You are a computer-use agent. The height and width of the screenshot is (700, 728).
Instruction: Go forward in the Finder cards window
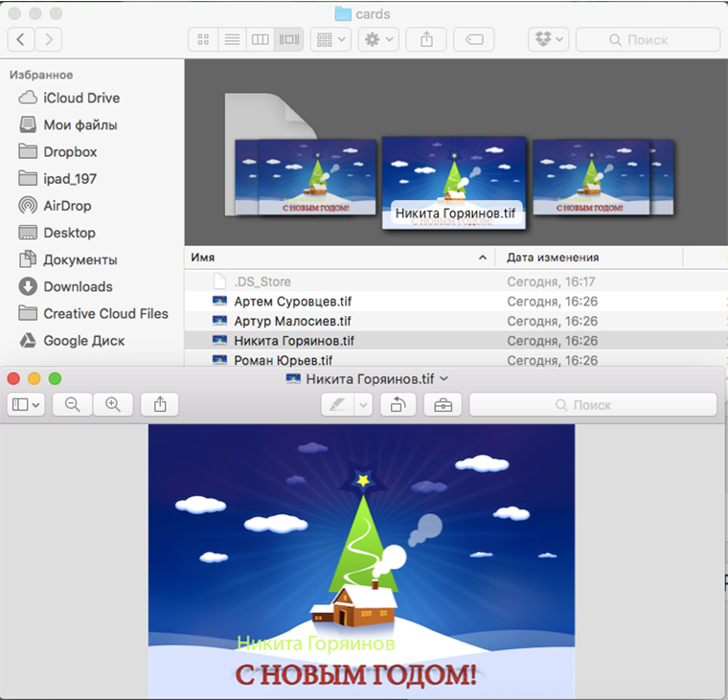click(48, 39)
